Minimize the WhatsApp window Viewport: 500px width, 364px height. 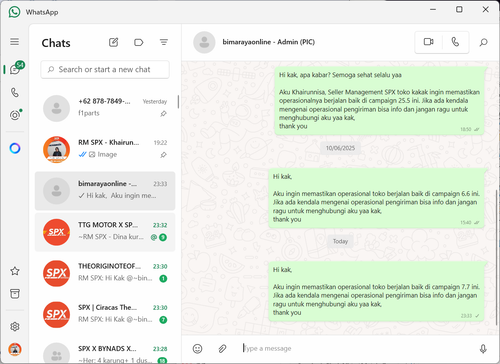click(433, 10)
